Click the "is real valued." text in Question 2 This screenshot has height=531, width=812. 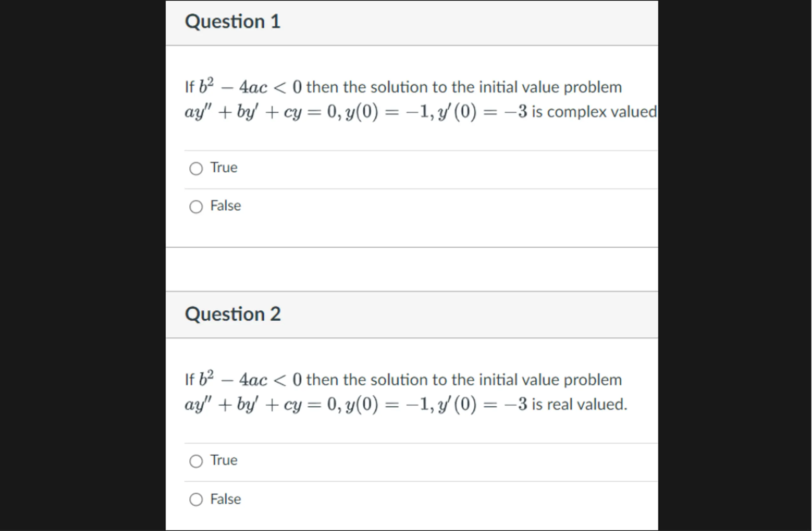(x=579, y=404)
